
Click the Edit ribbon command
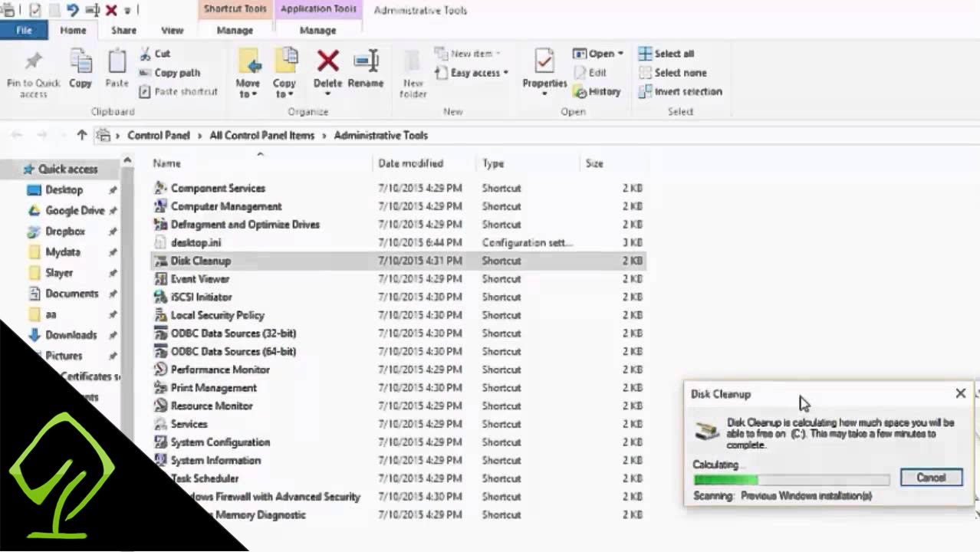pyautogui.click(x=590, y=73)
